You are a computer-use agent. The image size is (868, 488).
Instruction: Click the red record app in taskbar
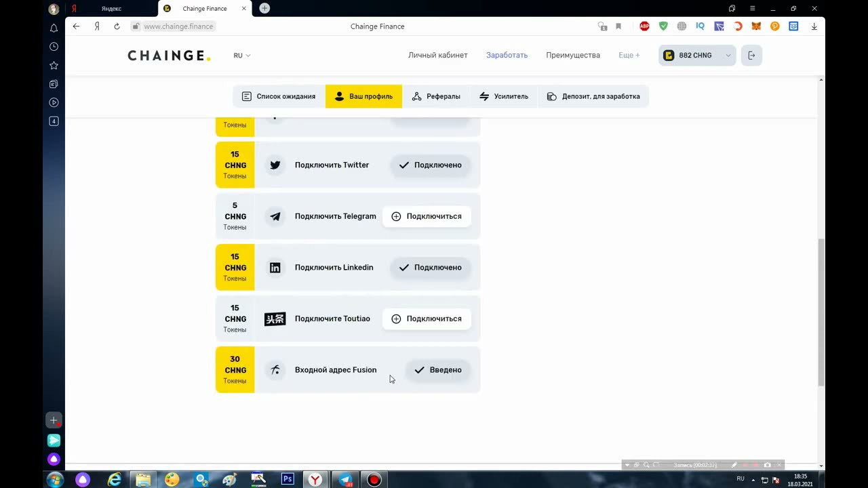click(374, 479)
